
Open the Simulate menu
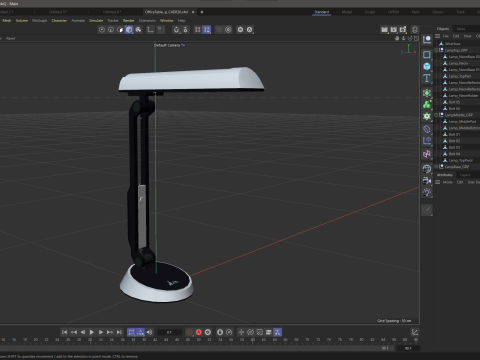pos(96,21)
